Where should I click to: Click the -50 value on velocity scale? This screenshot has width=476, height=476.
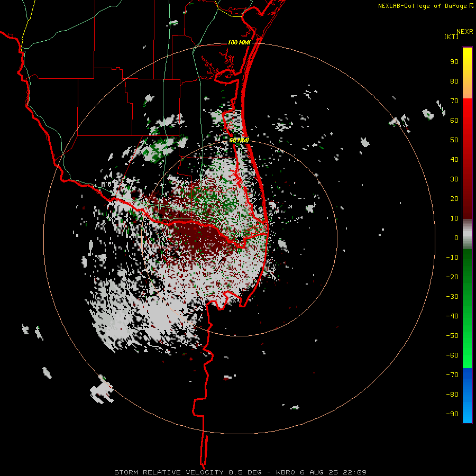pyautogui.click(x=452, y=336)
